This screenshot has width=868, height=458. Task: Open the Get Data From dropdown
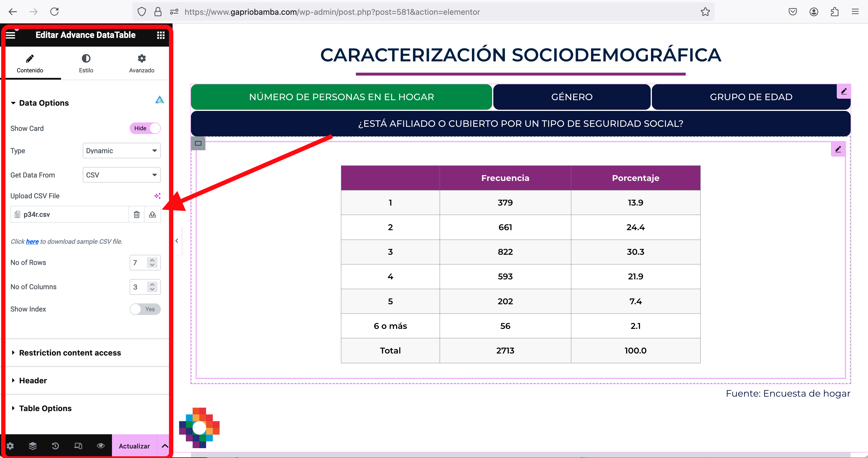click(121, 175)
